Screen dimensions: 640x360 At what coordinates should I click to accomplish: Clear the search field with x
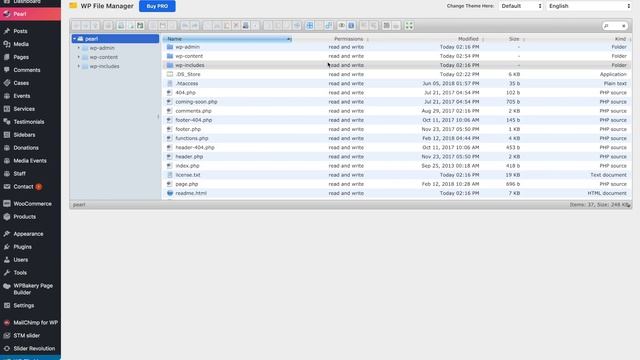point(624,26)
